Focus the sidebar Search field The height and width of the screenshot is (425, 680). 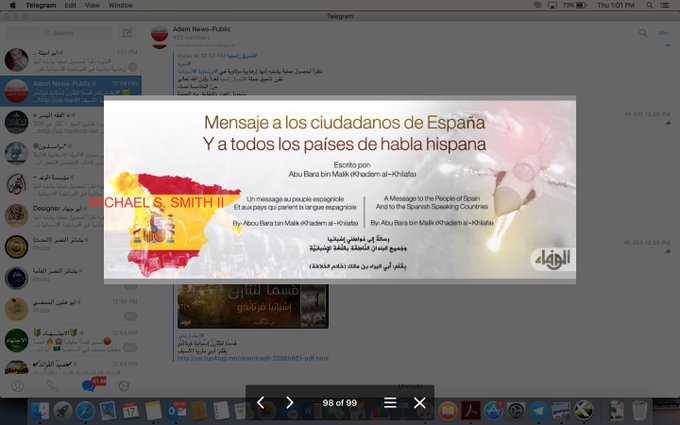pos(58,33)
